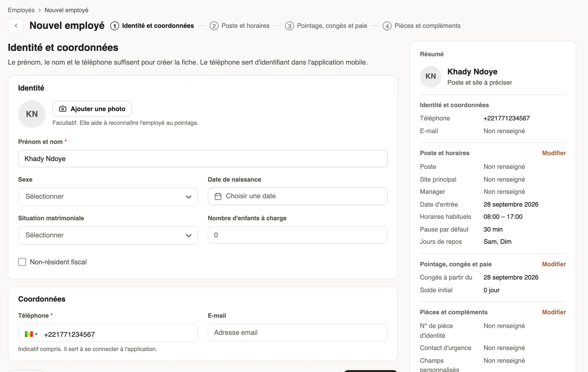Open the Sexe dropdown

click(108, 197)
